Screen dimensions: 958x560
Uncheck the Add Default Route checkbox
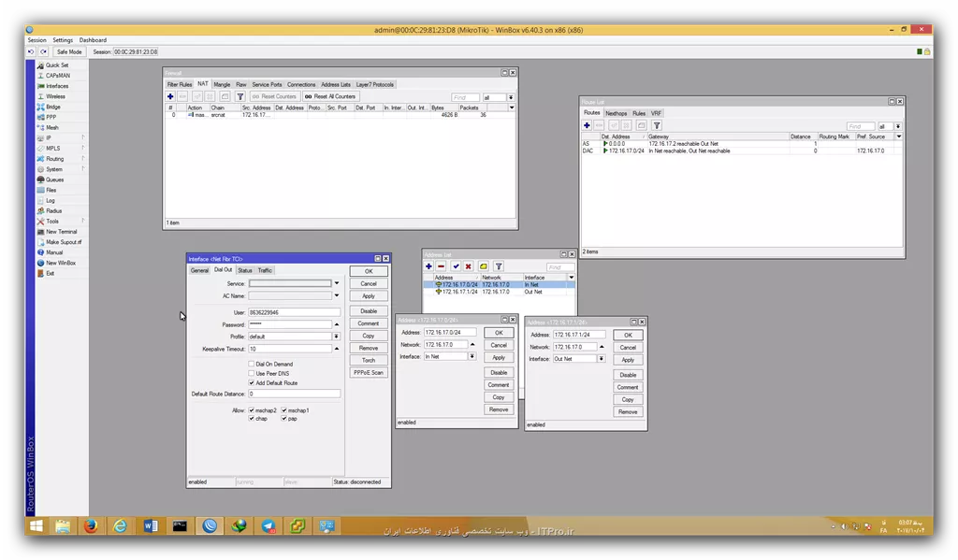(251, 383)
